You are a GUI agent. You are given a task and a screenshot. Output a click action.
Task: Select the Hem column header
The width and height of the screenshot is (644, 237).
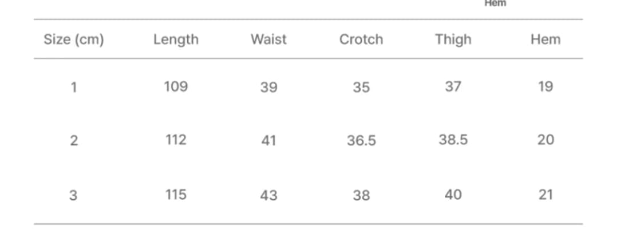546,39
